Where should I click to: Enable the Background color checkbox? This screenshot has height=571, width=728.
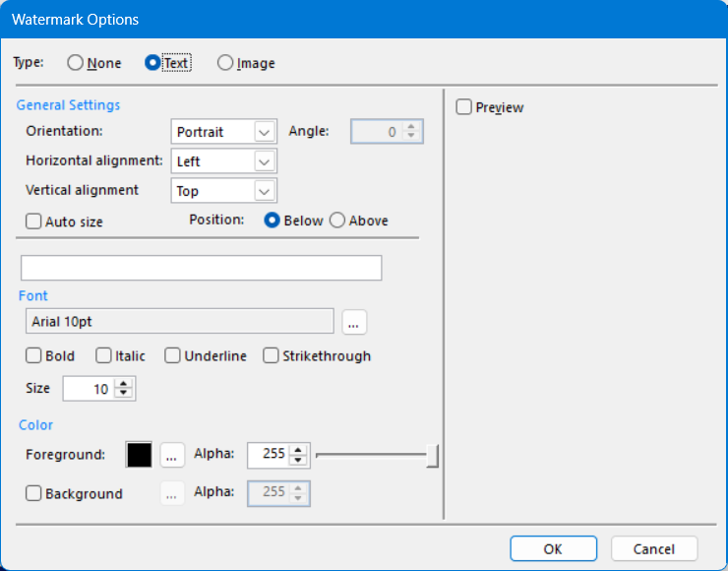[x=33, y=494]
